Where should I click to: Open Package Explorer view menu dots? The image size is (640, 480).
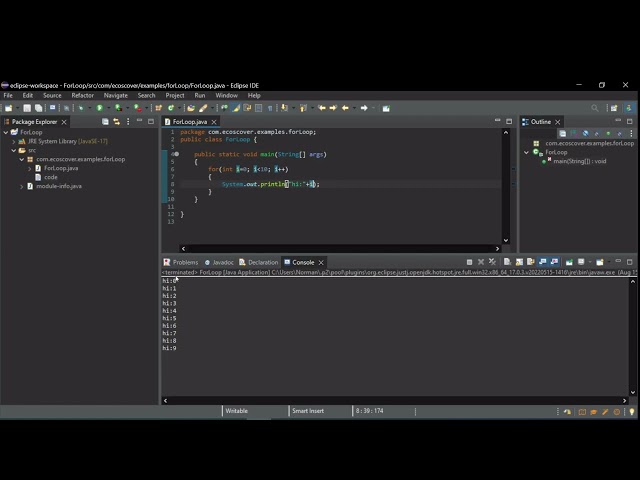[x=128, y=122]
